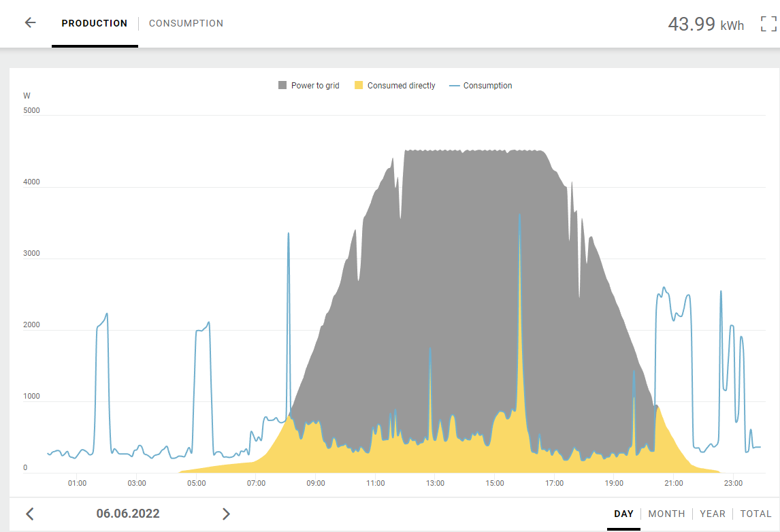Image resolution: width=780 pixels, height=532 pixels.
Task: Select the DAY time range
Action: tap(623, 514)
